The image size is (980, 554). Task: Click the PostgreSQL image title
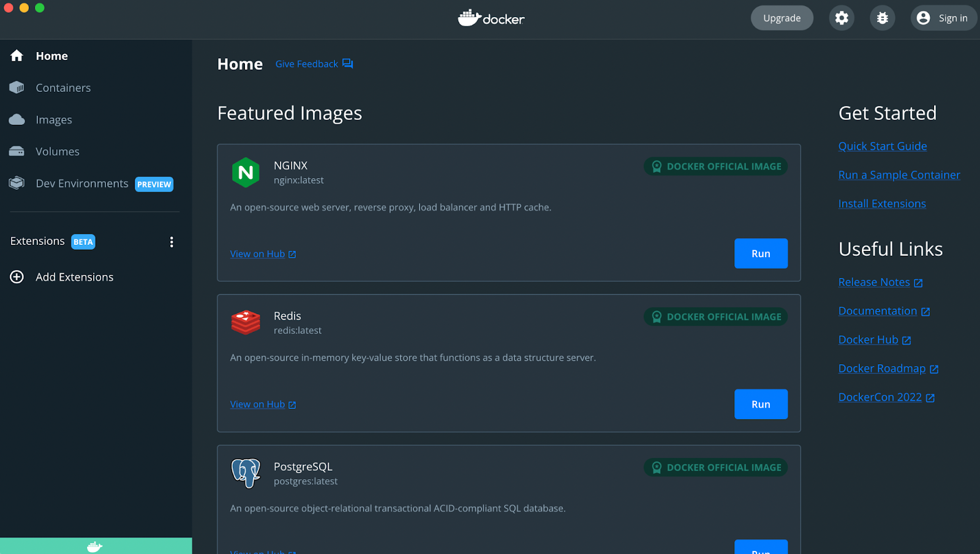(303, 466)
